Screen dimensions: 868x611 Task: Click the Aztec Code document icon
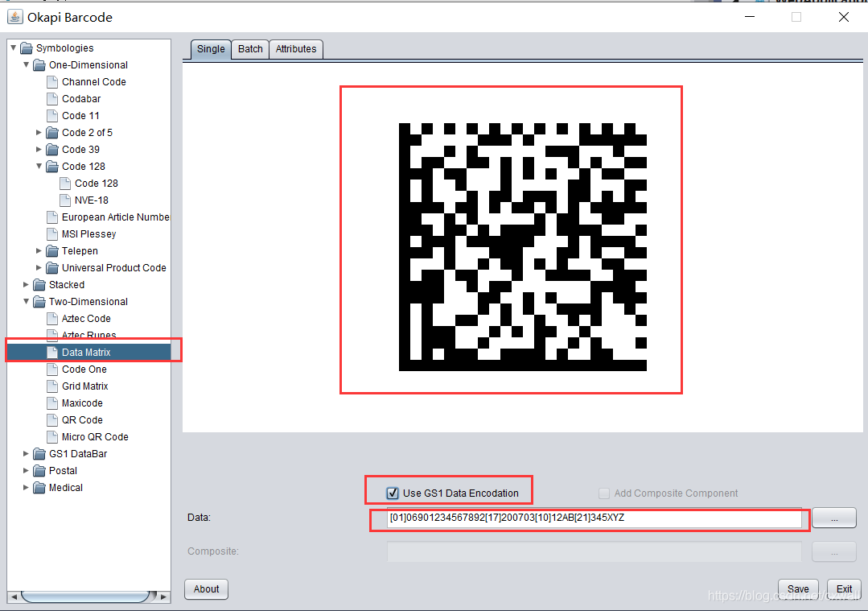[52, 319]
